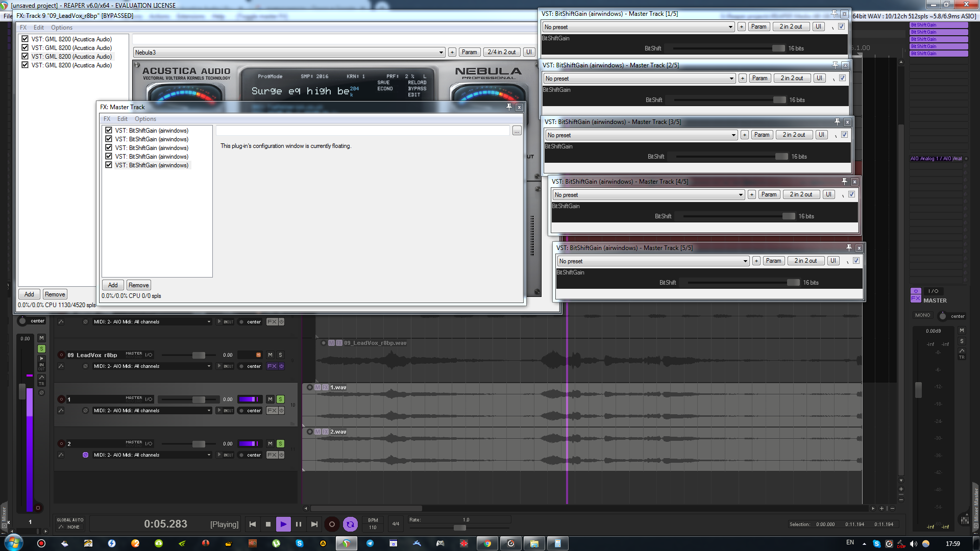This screenshot has height=551, width=980.
Task: Solo track 09 LeadVox r8bp
Action: 280,355
